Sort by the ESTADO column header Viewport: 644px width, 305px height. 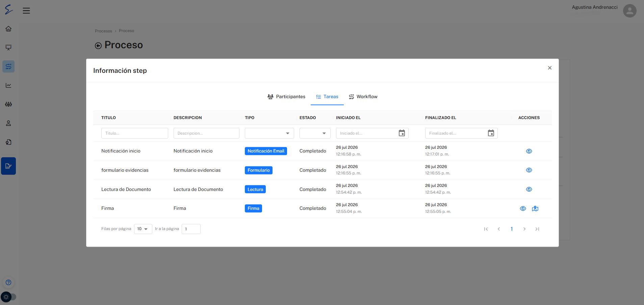tap(308, 118)
